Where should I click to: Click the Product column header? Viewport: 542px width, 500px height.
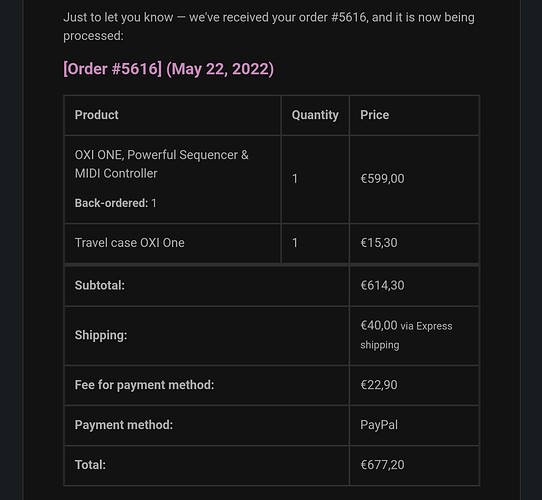96,115
